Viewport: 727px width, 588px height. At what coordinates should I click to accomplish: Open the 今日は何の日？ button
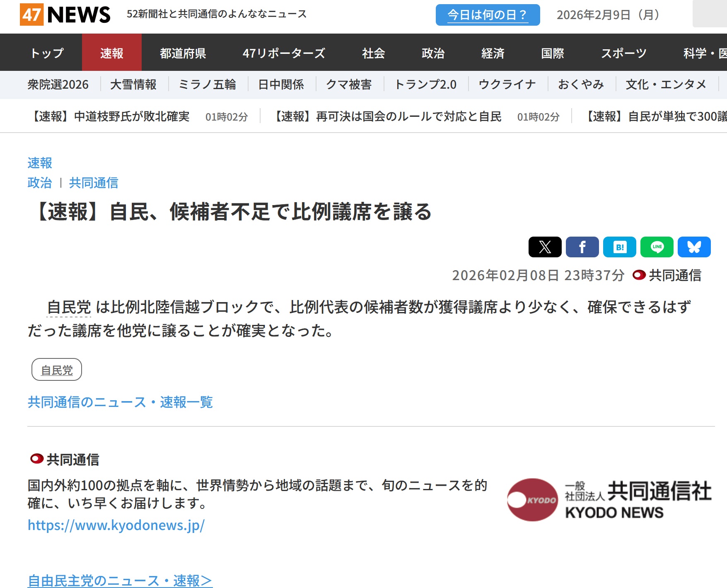(x=488, y=15)
